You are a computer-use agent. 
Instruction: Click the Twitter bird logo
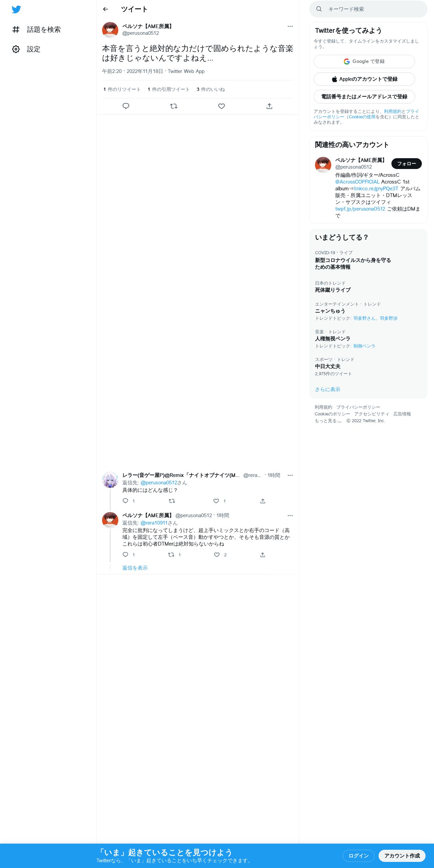coord(16,9)
